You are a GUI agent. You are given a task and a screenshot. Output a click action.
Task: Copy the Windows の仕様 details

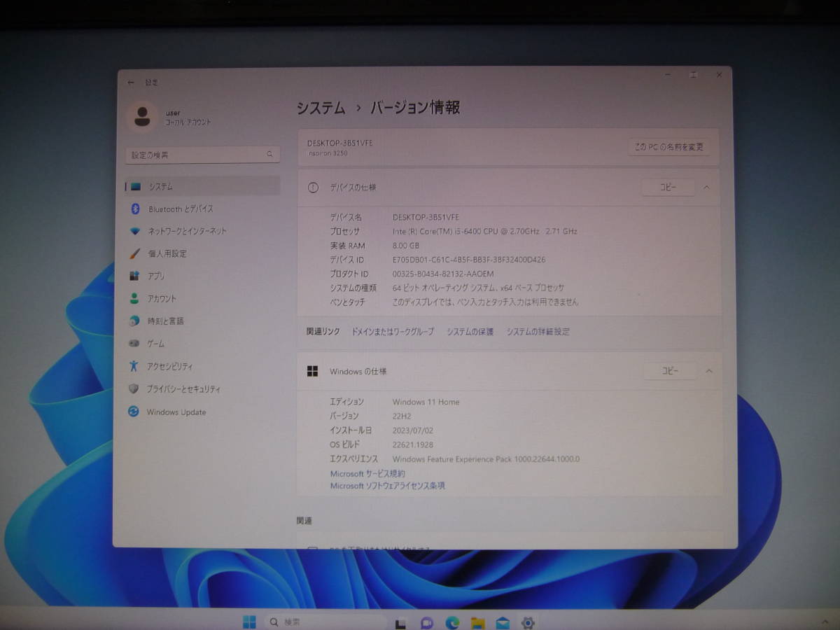pos(670,371)
